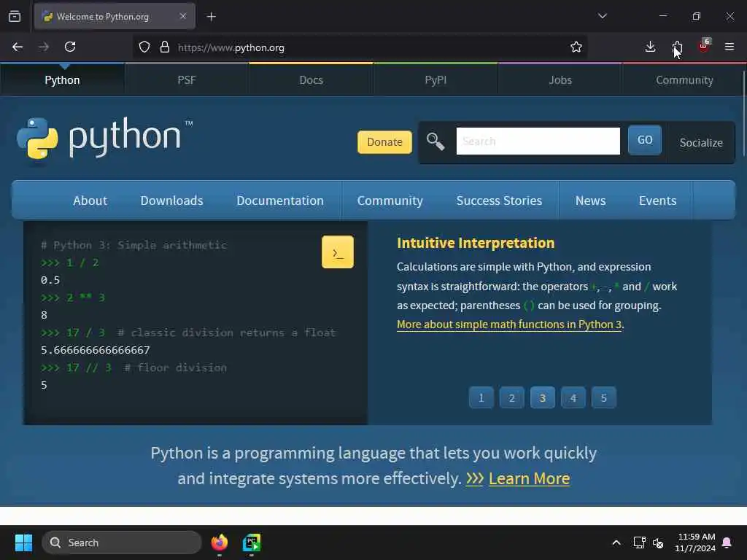Select the Community top navigation tab

[x=684, y=80]
